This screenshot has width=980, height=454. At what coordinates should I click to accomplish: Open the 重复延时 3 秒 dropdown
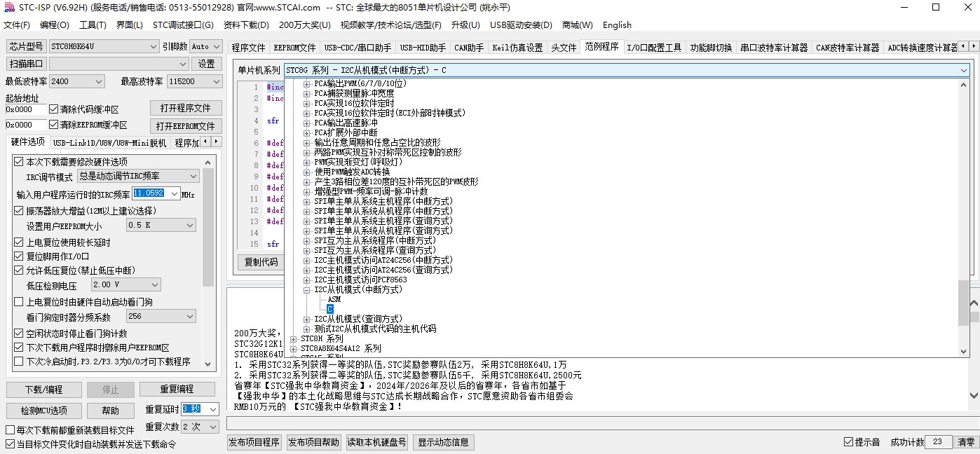(x=213, y=409)
